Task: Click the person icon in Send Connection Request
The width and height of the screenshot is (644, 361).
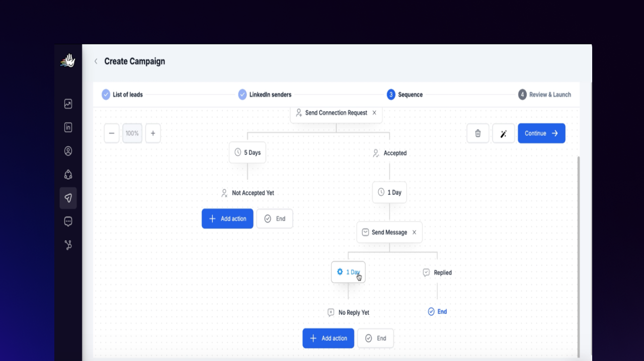Action: click(299, 113)
